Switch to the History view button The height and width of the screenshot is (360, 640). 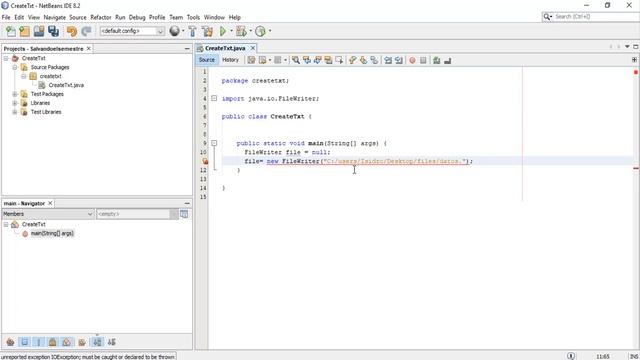230,60
